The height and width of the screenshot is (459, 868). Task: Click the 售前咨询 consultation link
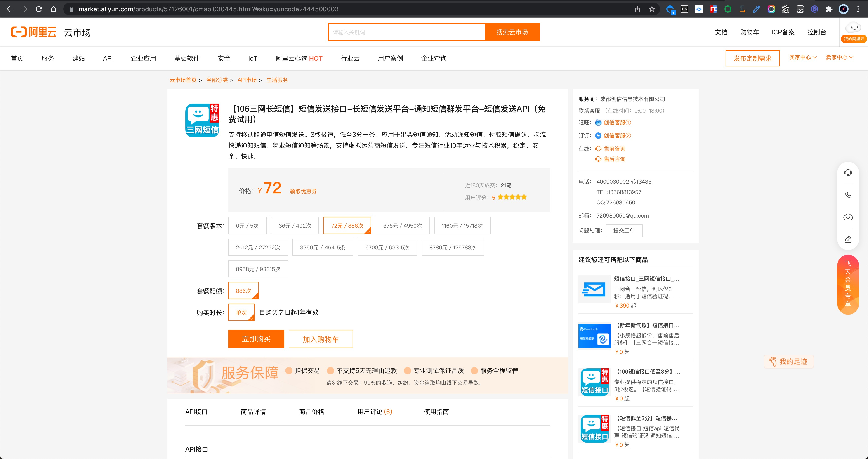pyautogui.click(x=614, y=149)
